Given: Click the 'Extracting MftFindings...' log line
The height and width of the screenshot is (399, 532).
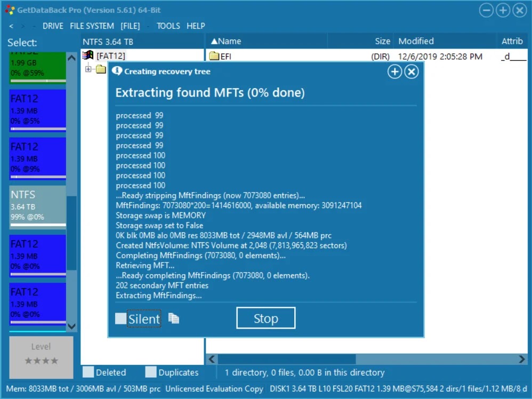Looking at the screenshot, I should pos(159,296).
